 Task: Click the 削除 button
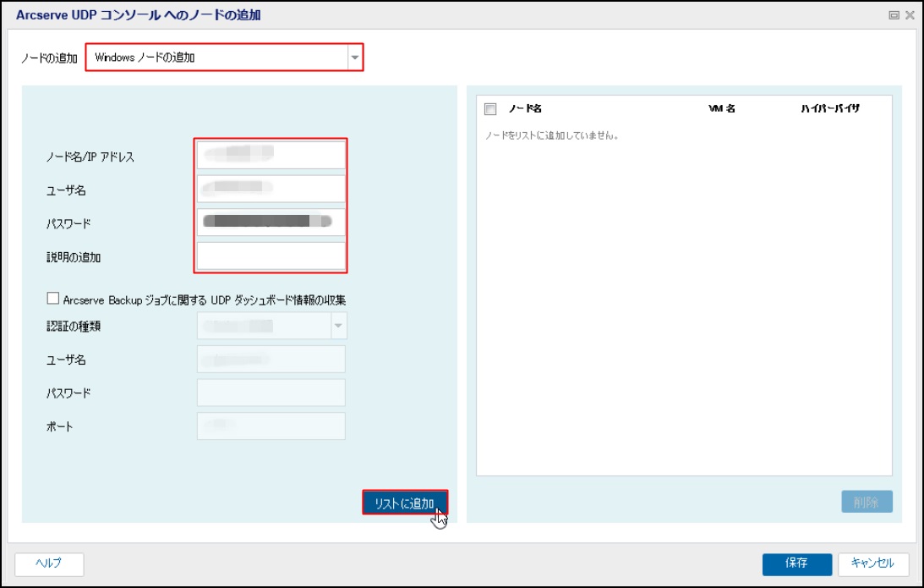[867, 502]
